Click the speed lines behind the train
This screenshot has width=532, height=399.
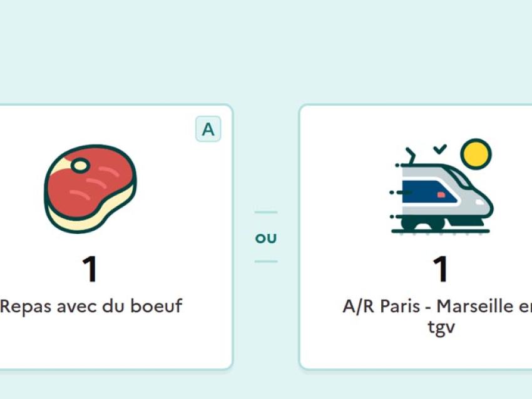(x=394, y=191)
